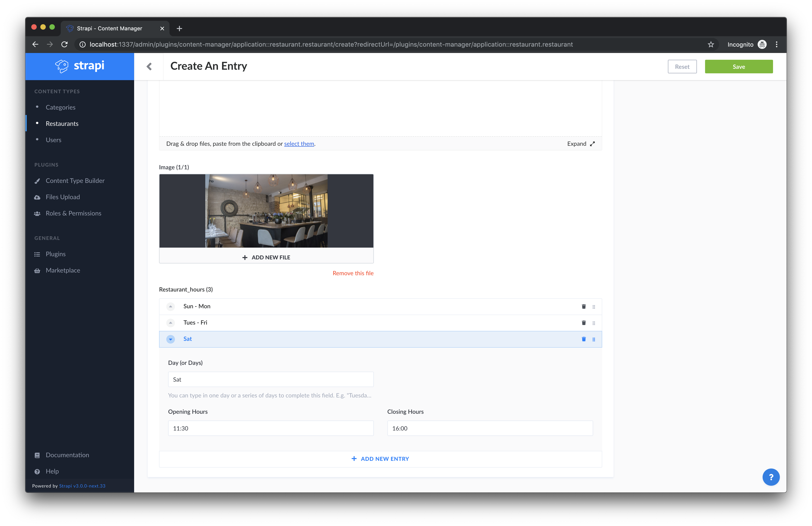Click drag handle on Sat row

594,339
